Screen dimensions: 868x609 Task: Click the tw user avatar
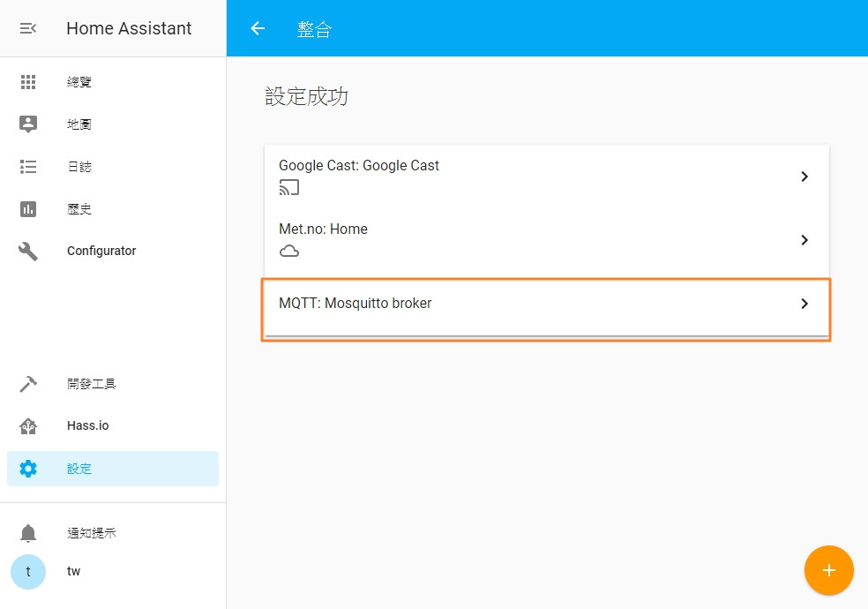click(x=28, y=571)
